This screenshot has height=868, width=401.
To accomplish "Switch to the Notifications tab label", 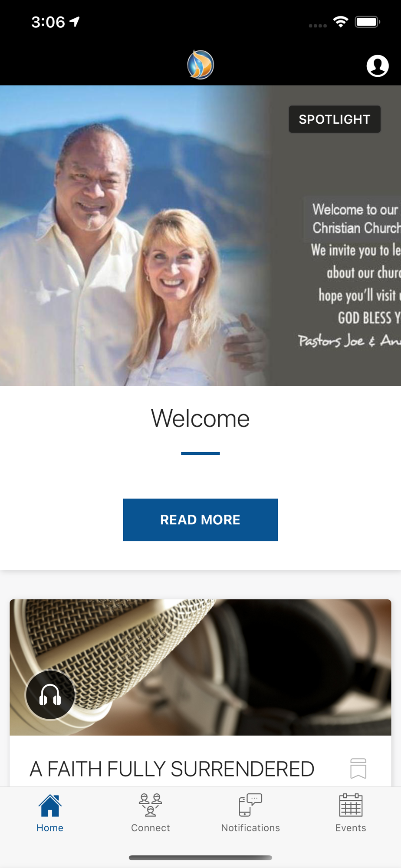I will pos(250,828).
